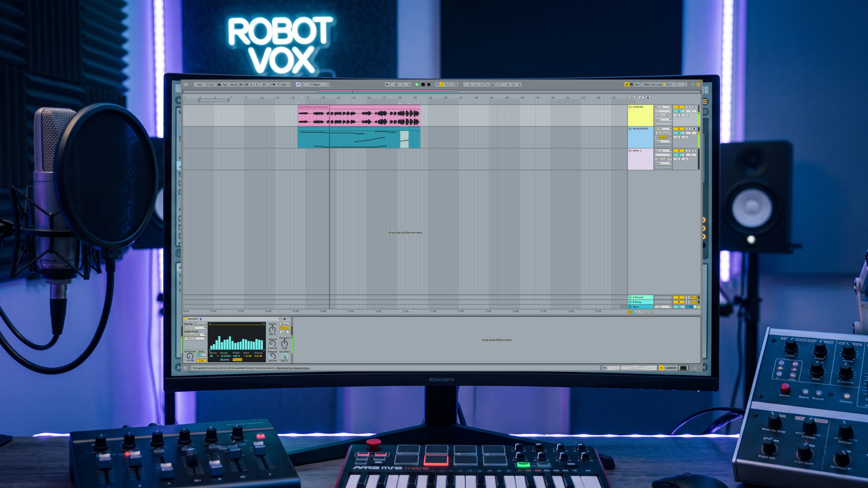Set CARRIER monitoring to In

point(656,115)
